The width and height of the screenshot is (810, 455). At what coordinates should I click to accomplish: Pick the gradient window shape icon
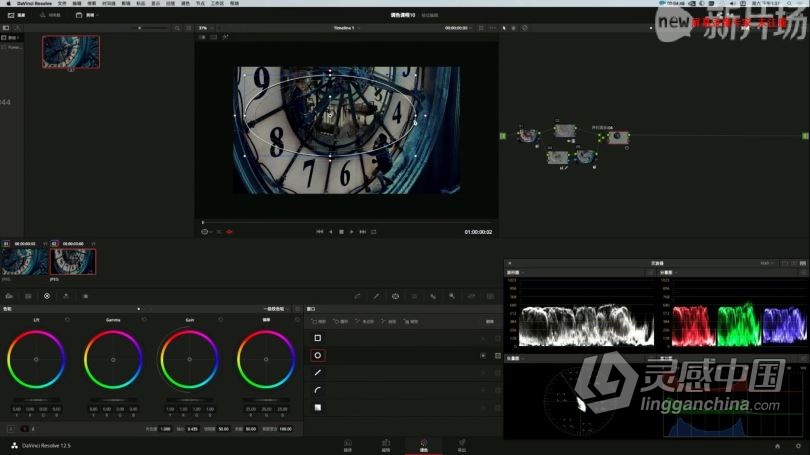(x=318, y=407)
